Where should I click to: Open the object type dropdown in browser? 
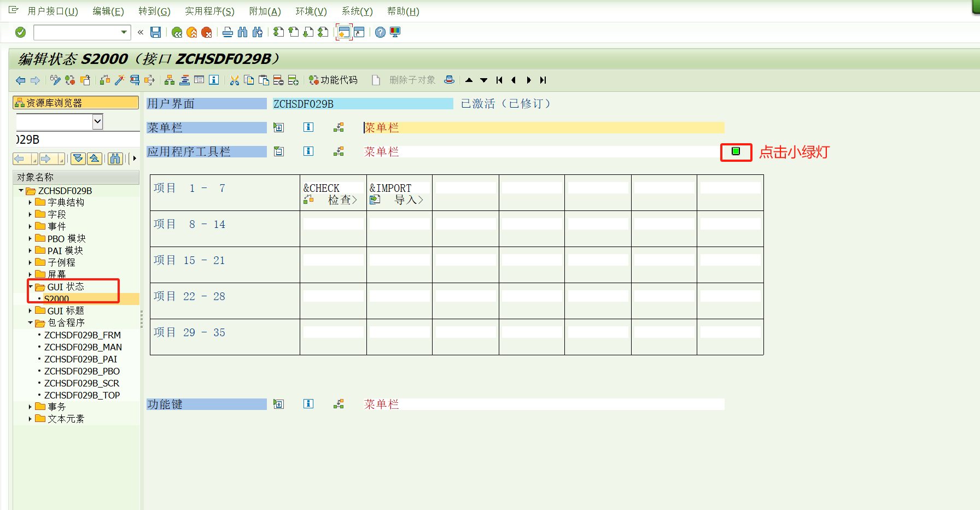[98, 121]
